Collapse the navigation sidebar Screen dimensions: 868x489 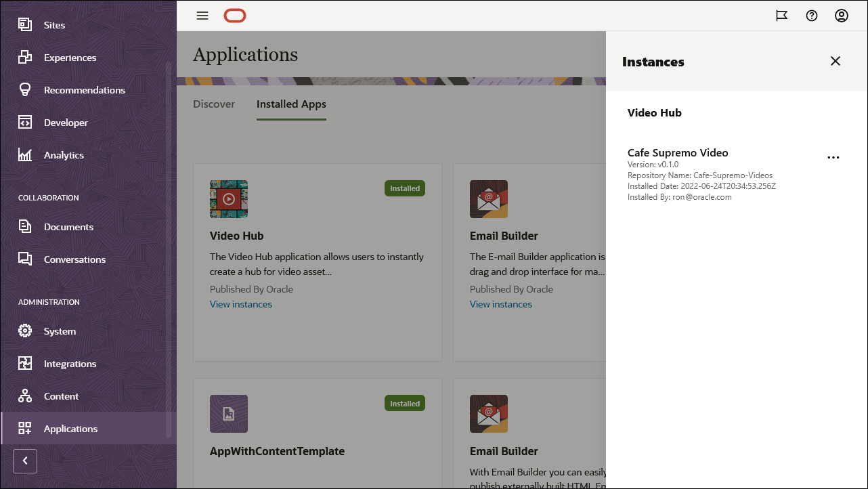(25, 461)
